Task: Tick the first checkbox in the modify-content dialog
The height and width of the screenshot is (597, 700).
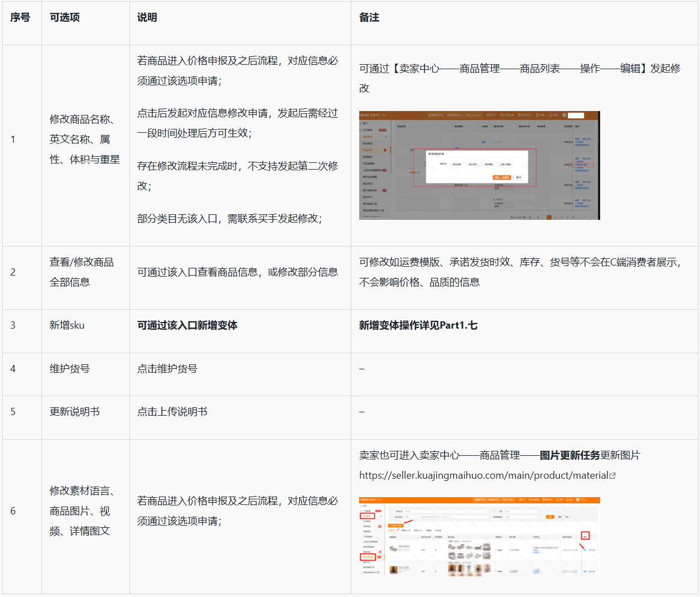Action: (451, 164)
